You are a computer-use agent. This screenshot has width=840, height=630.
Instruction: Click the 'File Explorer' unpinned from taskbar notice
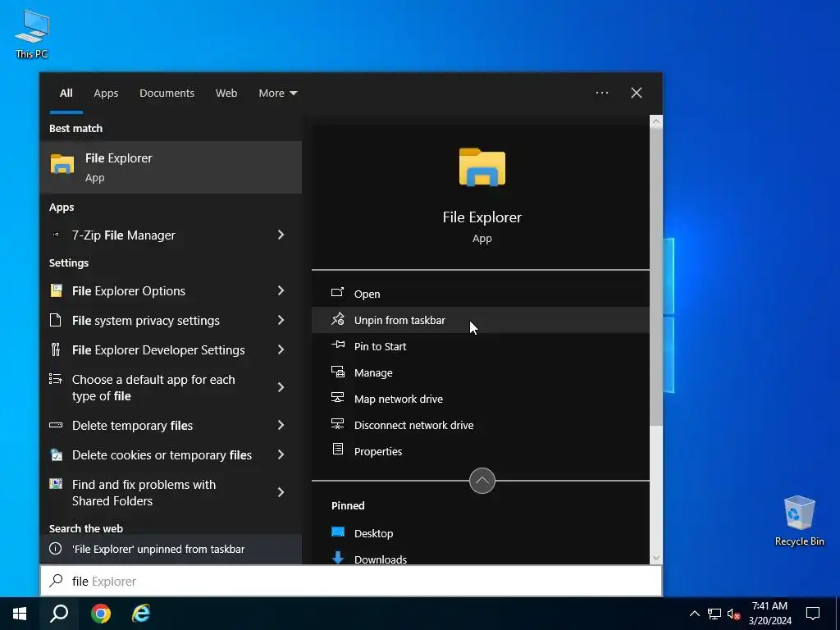pos(171,549)
